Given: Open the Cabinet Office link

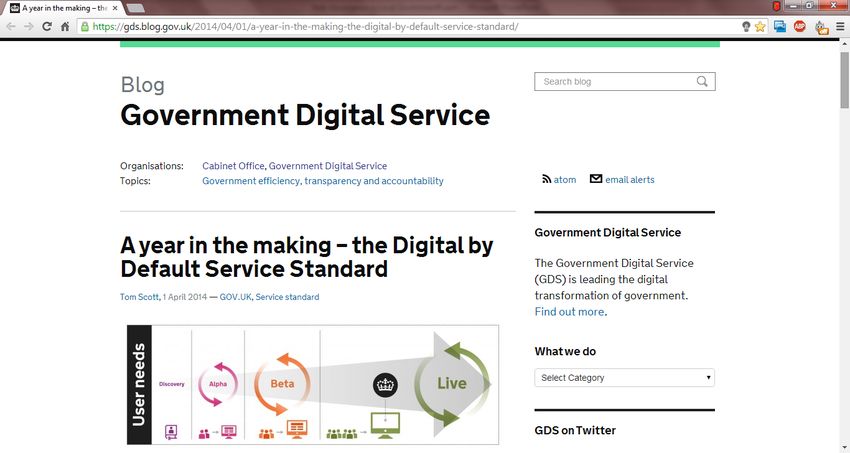Looking at the screenshot, I should tap(233, 166).
